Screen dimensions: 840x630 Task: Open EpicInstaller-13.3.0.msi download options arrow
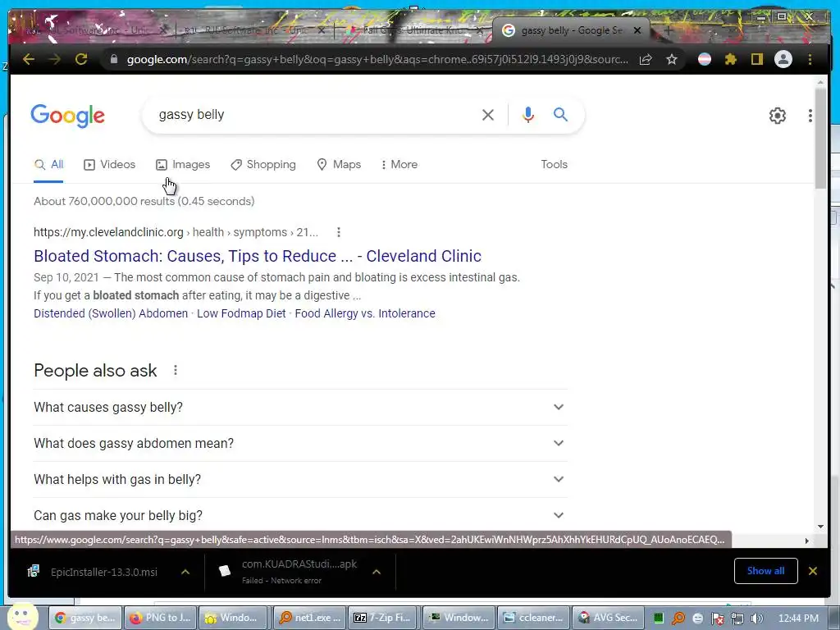coord(185,572)
